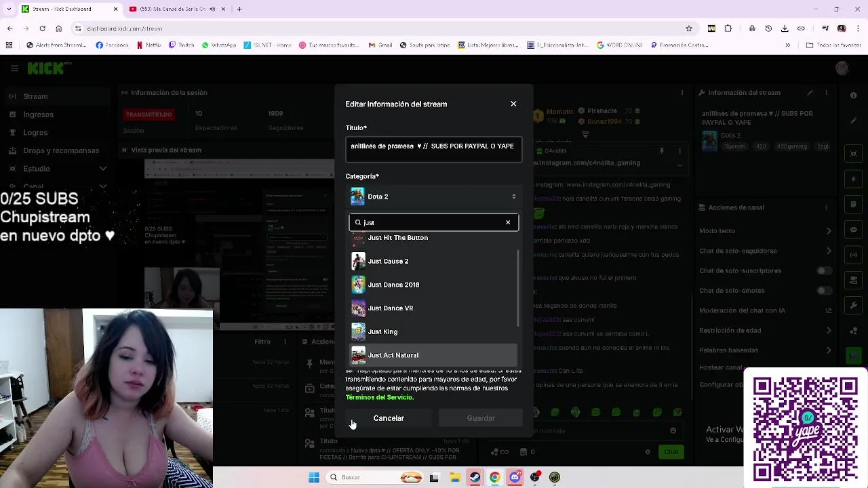
Task: Click the Just Dance VR thumbnail icon
Action: [358, 308]
